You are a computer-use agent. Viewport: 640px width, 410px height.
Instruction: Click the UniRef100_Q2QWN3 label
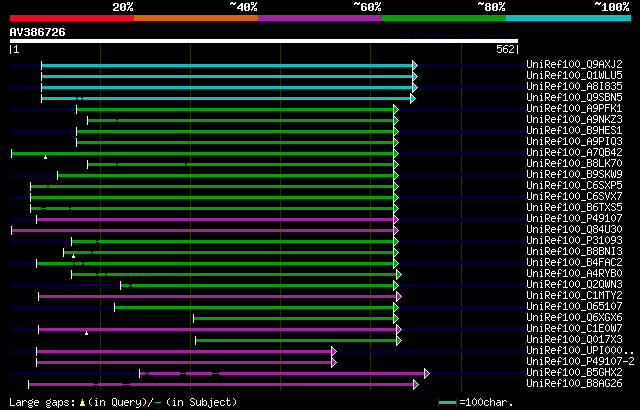[x=574, y=285]
